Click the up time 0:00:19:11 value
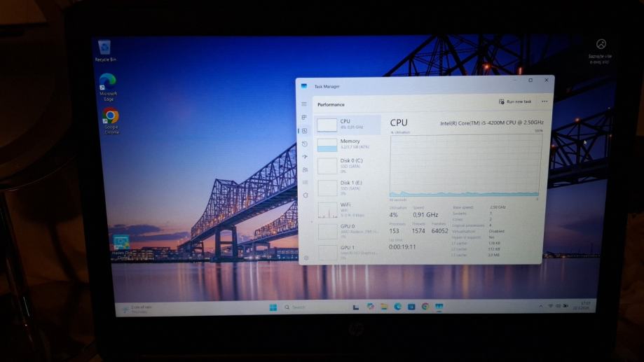Image resolution: width=644 pixels, height=362 pixels. (402, 246)
